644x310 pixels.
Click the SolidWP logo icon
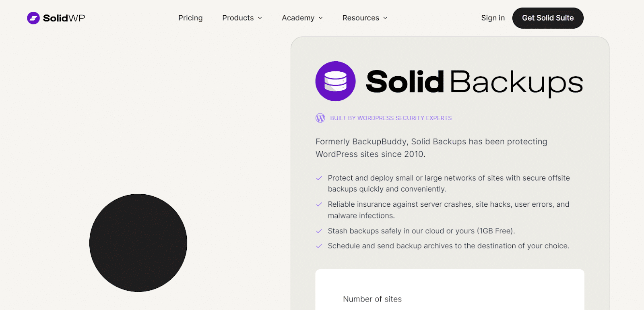(33, 18)
